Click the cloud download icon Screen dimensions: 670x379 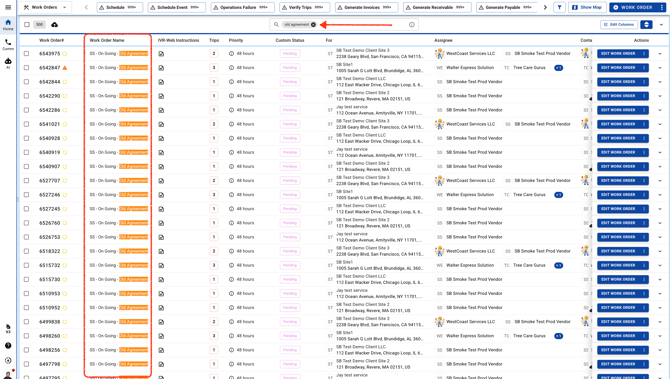[x=55, y=25]
